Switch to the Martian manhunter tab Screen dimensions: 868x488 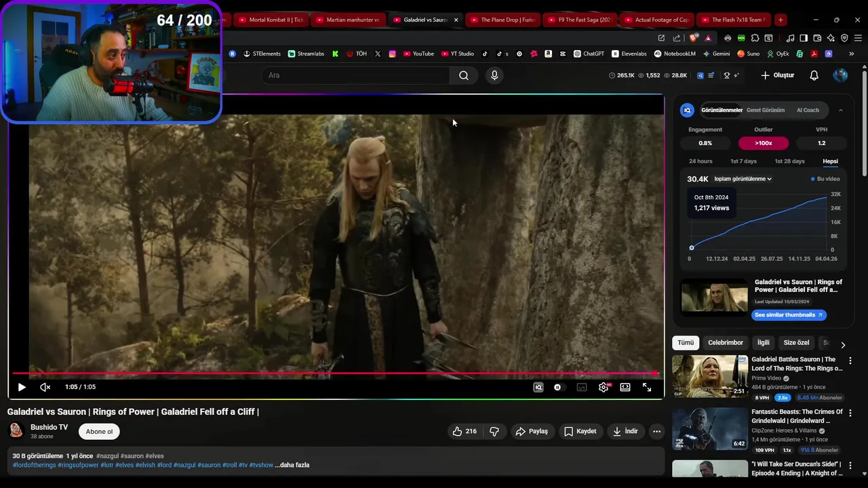[347, 20]
